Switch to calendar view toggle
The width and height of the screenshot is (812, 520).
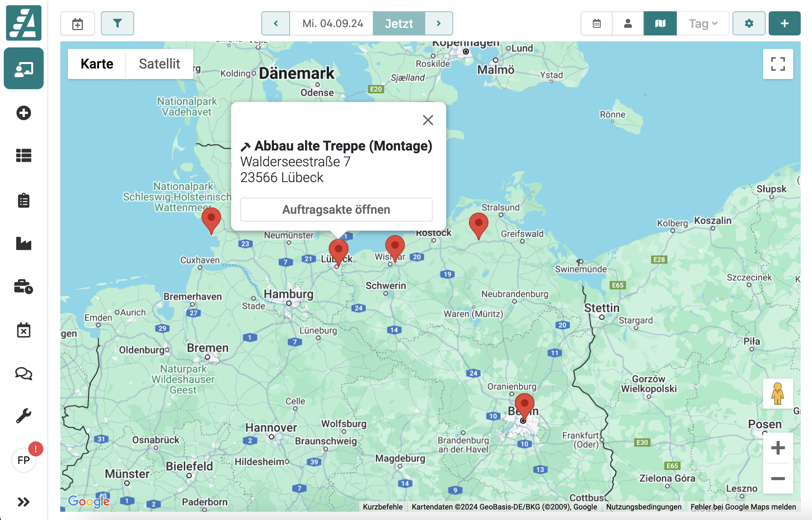(x=597, y=23)
